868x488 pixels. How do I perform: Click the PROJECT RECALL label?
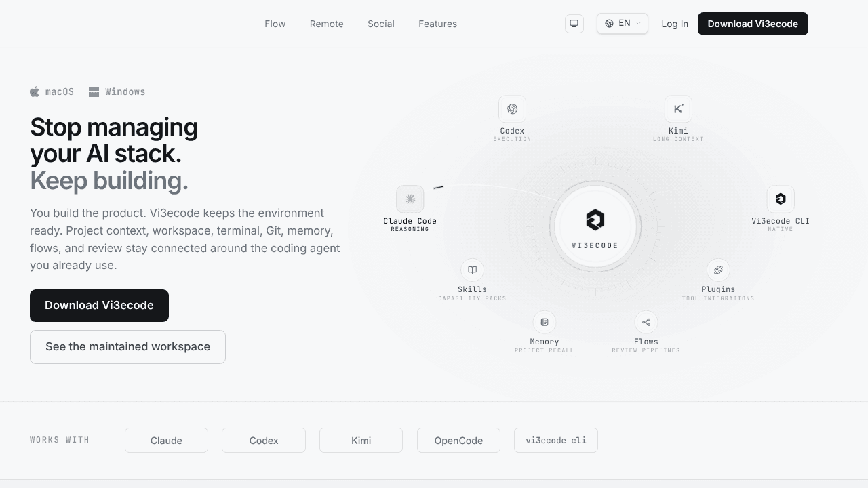tap(545, 350)
